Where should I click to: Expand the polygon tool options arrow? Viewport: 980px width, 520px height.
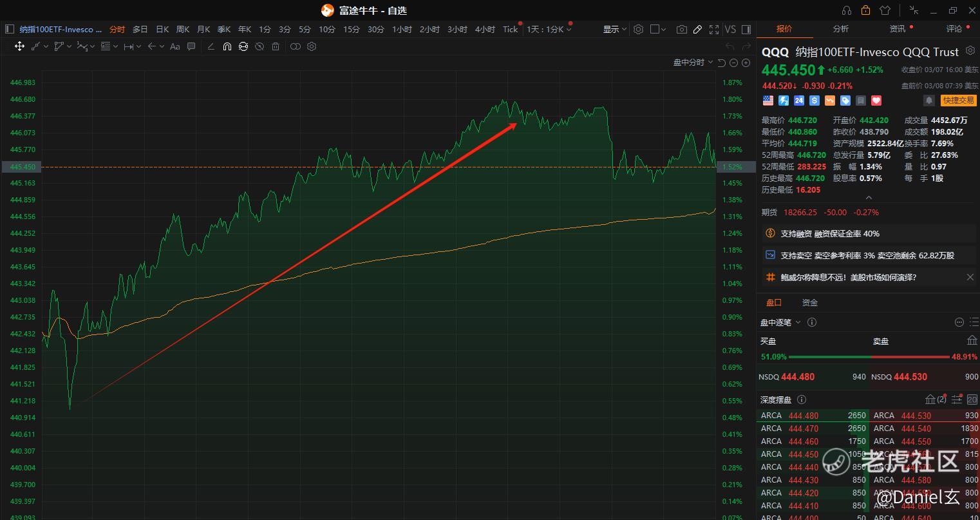coord(68,46)
